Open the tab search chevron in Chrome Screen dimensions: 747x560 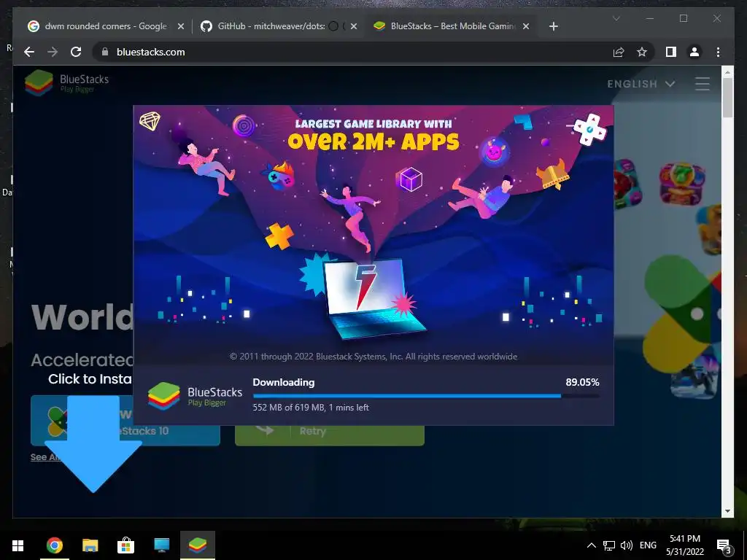point(616,18)
